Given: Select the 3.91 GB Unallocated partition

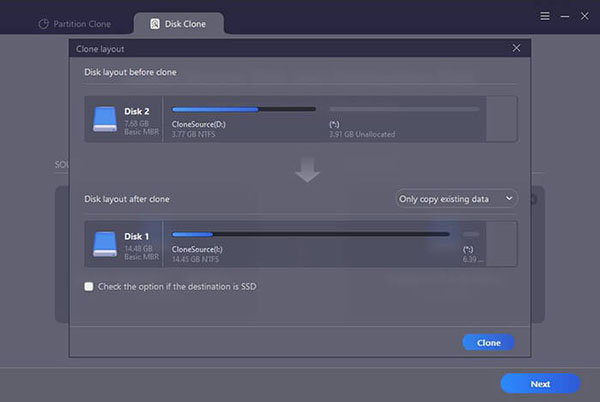Looking at the screenshot, I should click(404, 118).
